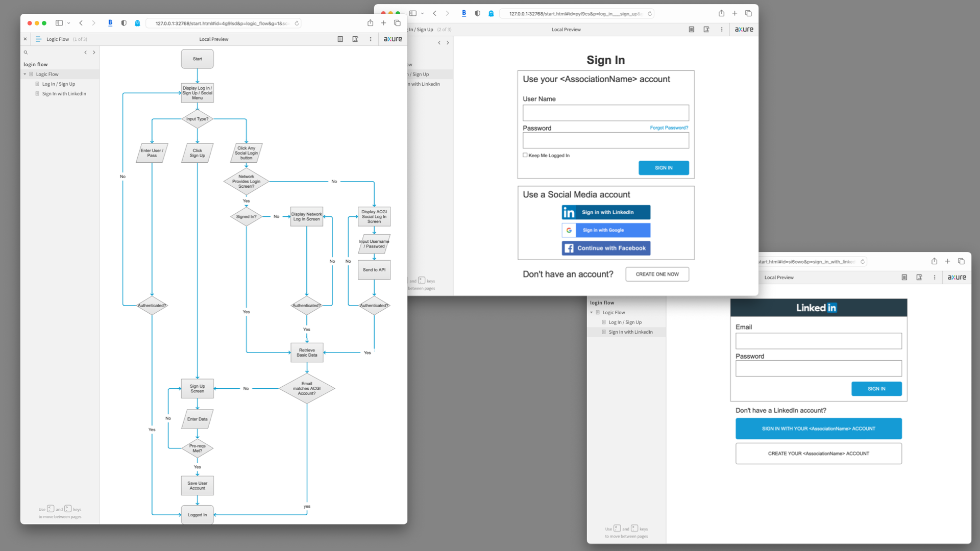
Task: Close Axure sitemap panel with the X icon
Action: tap(25, 39)
